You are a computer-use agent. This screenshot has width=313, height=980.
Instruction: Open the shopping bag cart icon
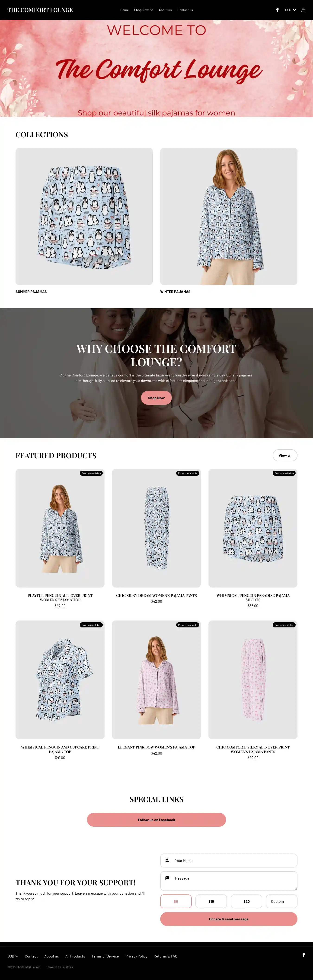303,10
